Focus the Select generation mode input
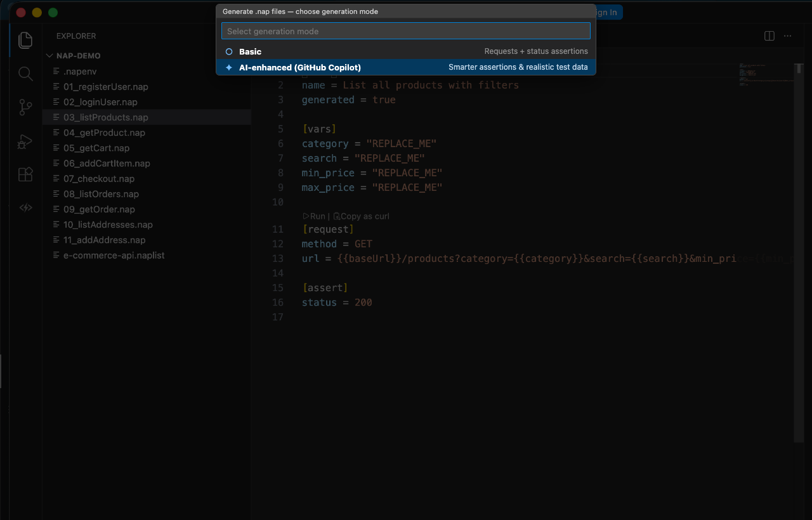The image size is (812, 520). click(406, 31)
